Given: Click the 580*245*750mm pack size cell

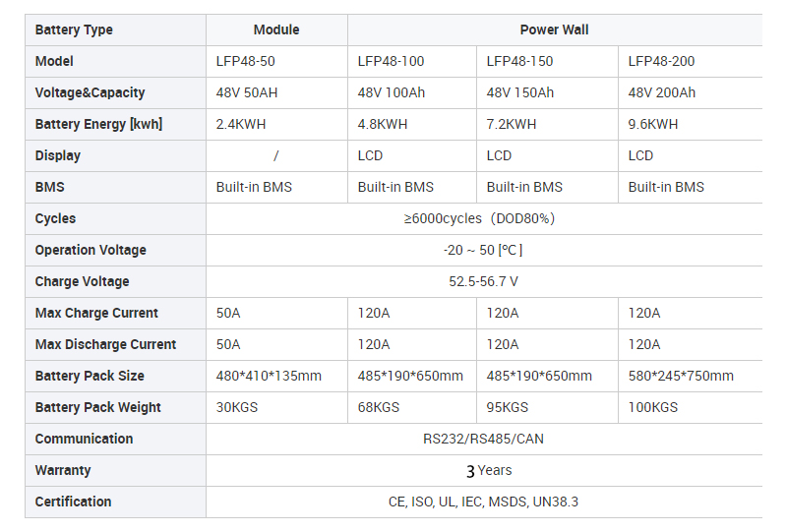Looking at the screenshot, I should coord(681,376).
